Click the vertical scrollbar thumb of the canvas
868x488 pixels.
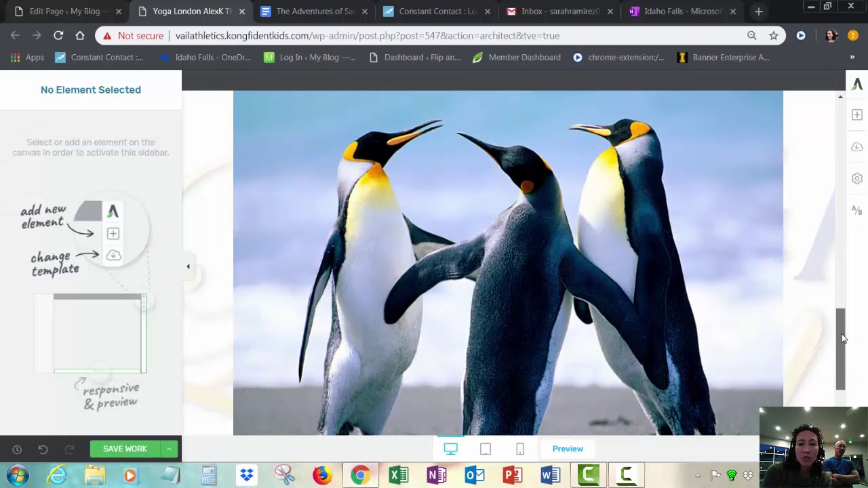pos(840,349)
